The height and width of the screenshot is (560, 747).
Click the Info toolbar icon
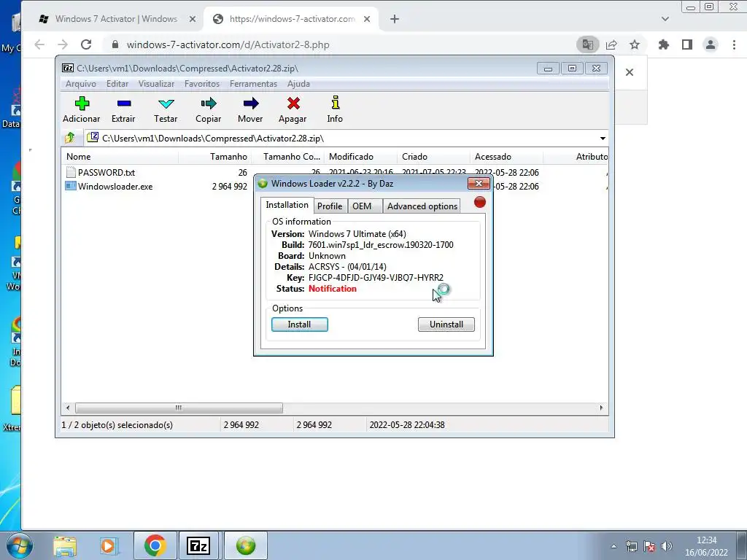[x=335, y=102]
